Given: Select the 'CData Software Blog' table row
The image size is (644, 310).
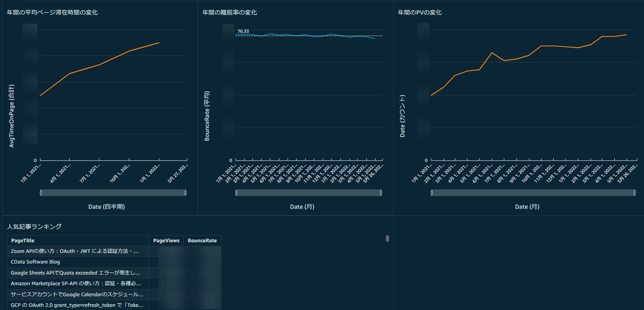Looking at the screenshot, I should click(x=114, y=262).
